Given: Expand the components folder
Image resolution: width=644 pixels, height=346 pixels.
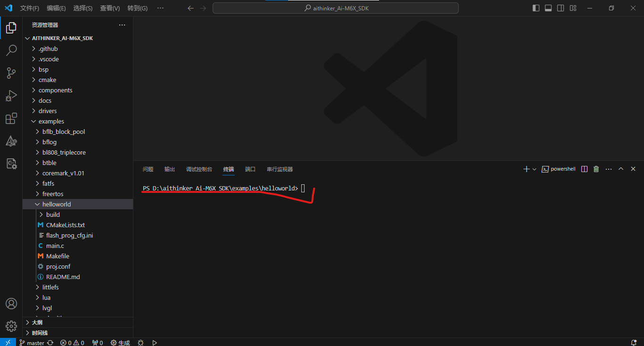Looking at the screenshot, I should click(x=78, y=90).
